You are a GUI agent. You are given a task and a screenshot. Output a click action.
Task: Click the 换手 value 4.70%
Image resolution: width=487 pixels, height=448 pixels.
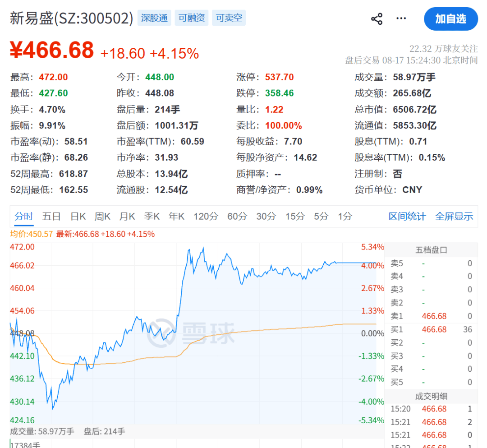pos(52,110)
